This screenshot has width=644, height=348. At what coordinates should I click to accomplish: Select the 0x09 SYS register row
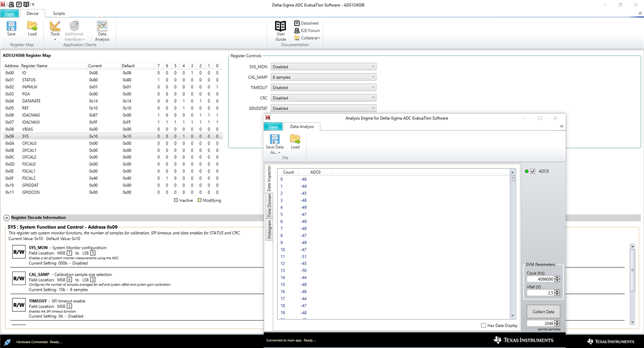click(113, 136)
